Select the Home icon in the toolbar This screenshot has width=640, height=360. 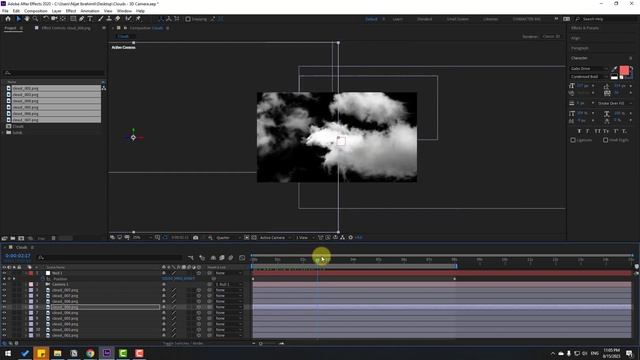(8, 19)
